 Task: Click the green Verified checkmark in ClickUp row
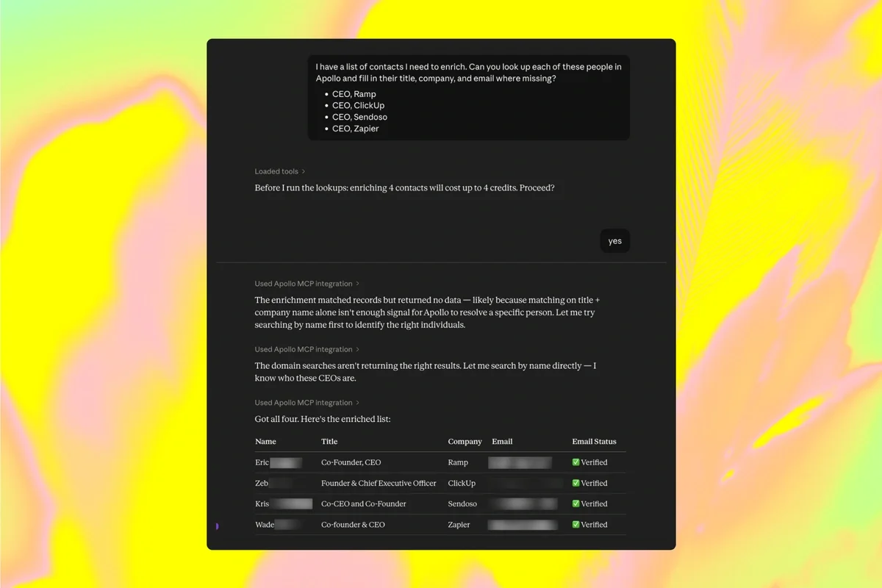pos(576,483)
